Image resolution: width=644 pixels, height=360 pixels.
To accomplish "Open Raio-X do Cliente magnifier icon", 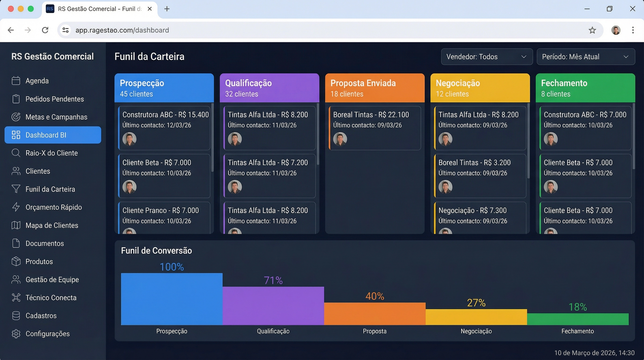I will (16, 153).
